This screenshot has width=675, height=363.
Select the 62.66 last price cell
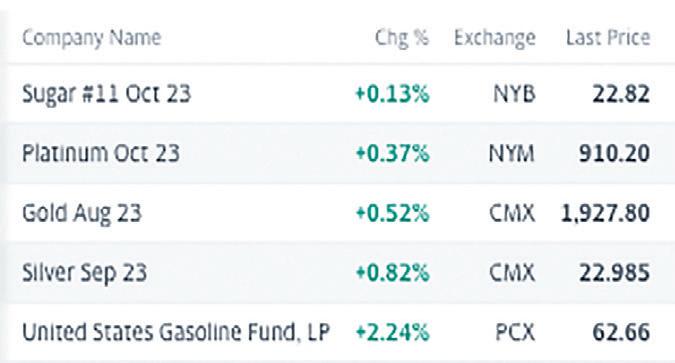pos(621,332)
